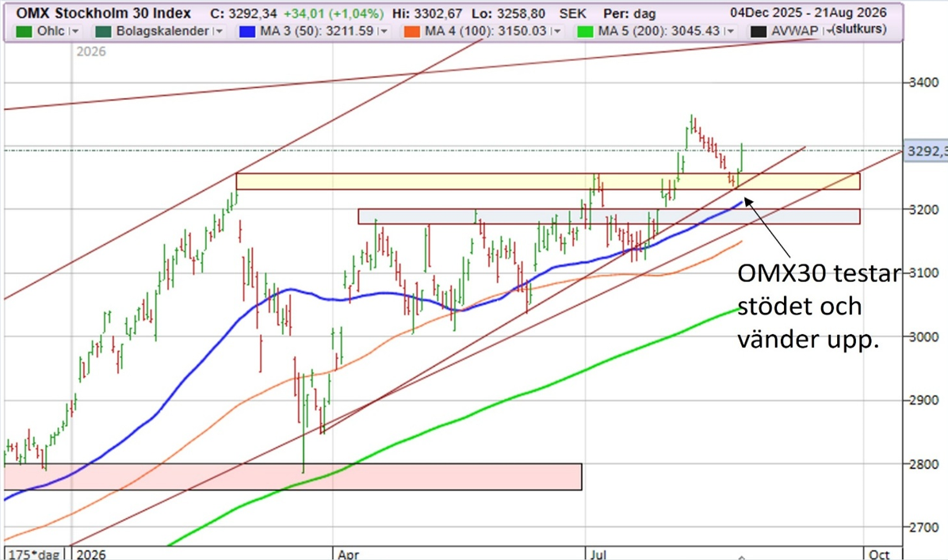Click the OMX Stockholm 30 Index title
This screenshot has width=948, height=560.
(103, 13)
